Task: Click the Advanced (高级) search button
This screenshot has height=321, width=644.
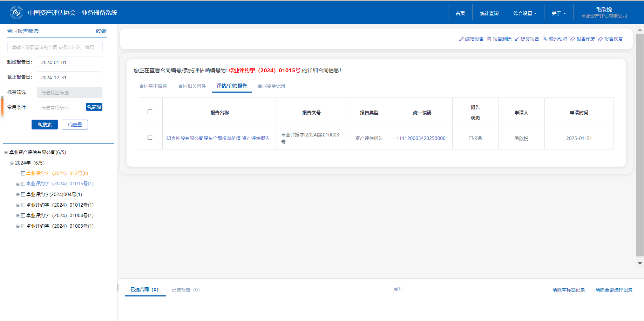Action: pyautogui.click(x=94, y=107)
